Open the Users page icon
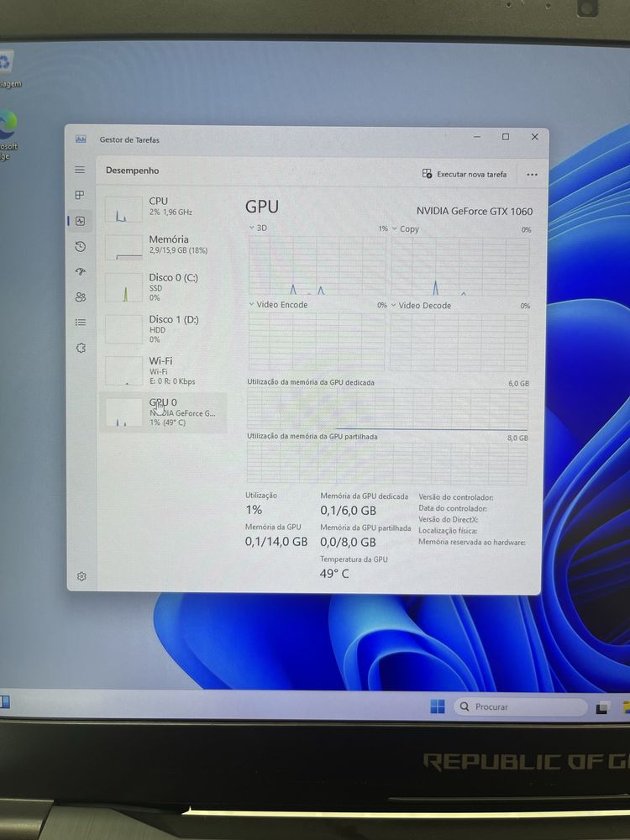Viewport: 630px width, 840px height. click(x=81, y=297)
